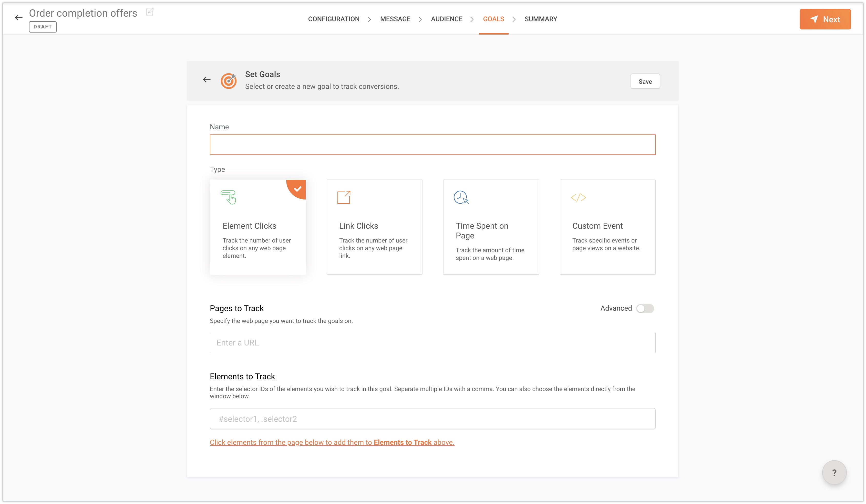Click the Element Clicks hand icon
Screen dimensions: 866x504
pyautogui.click(x=229, y=197)
